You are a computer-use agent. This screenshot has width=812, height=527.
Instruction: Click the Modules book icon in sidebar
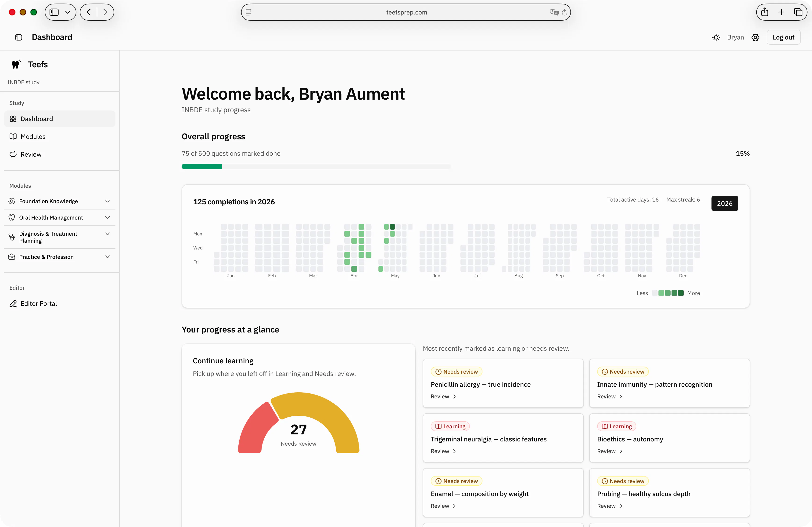pyautogui.click(x=13, y=137)
